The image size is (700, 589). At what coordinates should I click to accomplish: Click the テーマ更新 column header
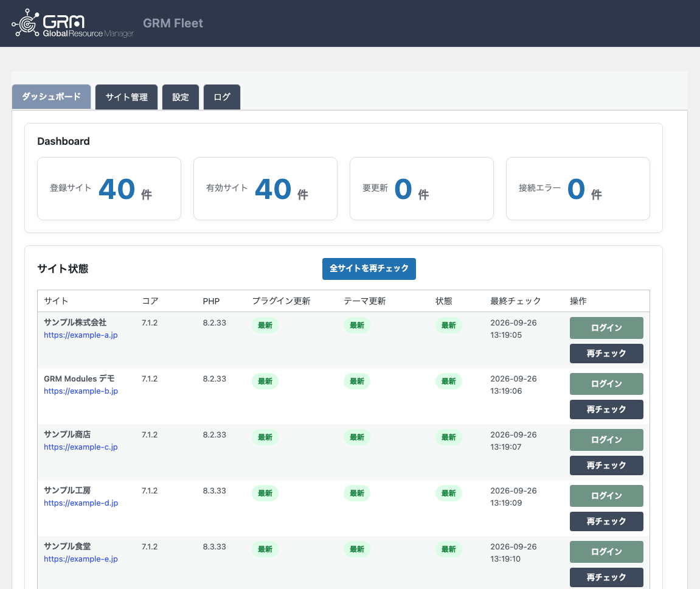[365, 301]
